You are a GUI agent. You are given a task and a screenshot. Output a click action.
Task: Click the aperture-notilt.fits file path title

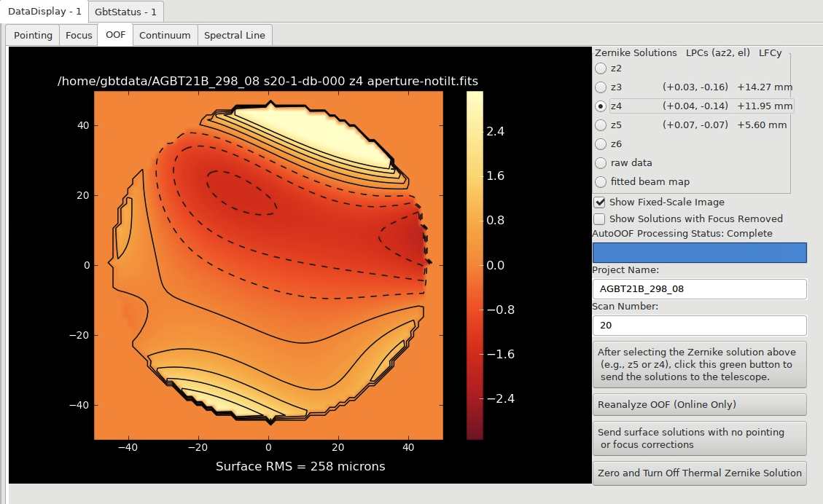pos(268,82)
